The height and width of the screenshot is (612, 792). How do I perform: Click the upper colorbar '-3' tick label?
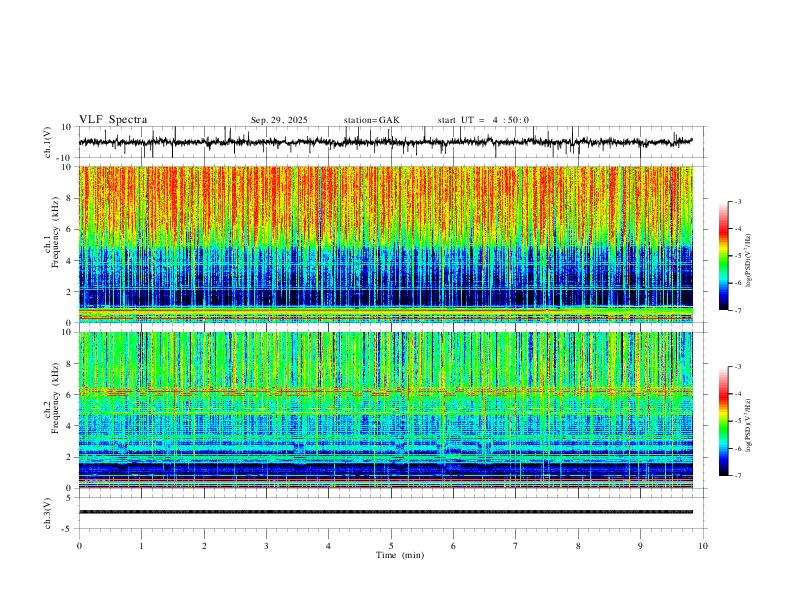point(737,201)
